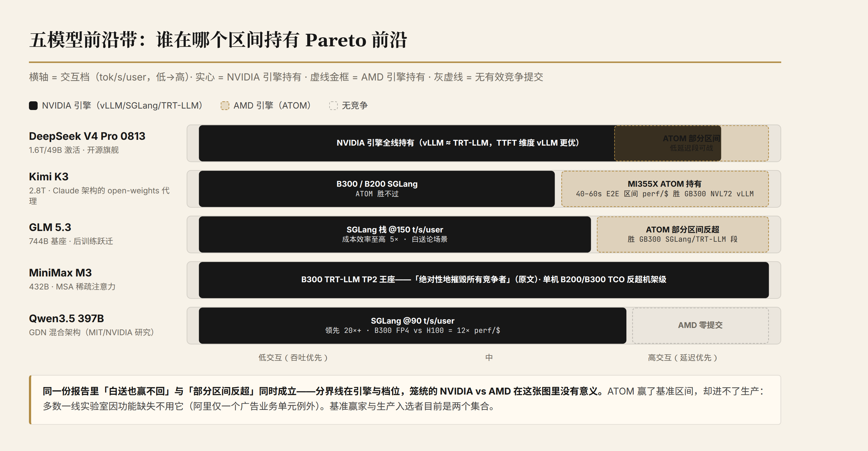Click the dashed MI355X ATOM 持有 box
868x451 pixels.
(x=665, y=189)
